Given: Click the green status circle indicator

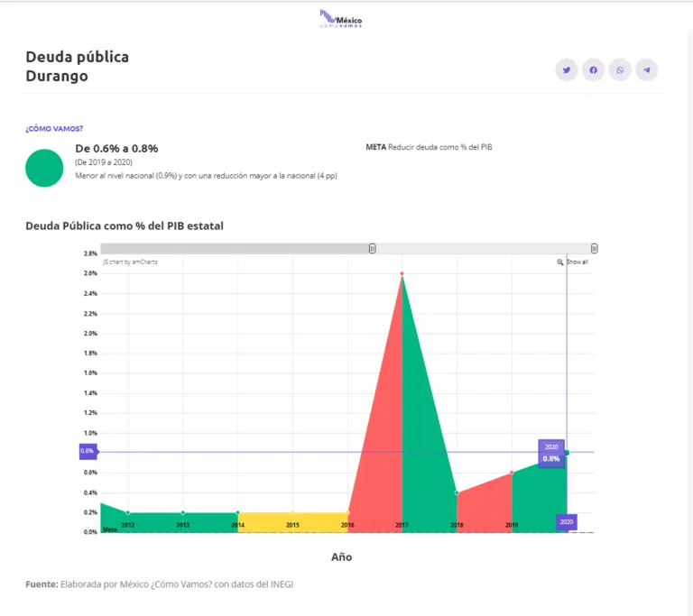Looking at the screenshot, I should [x=44, y=169].
